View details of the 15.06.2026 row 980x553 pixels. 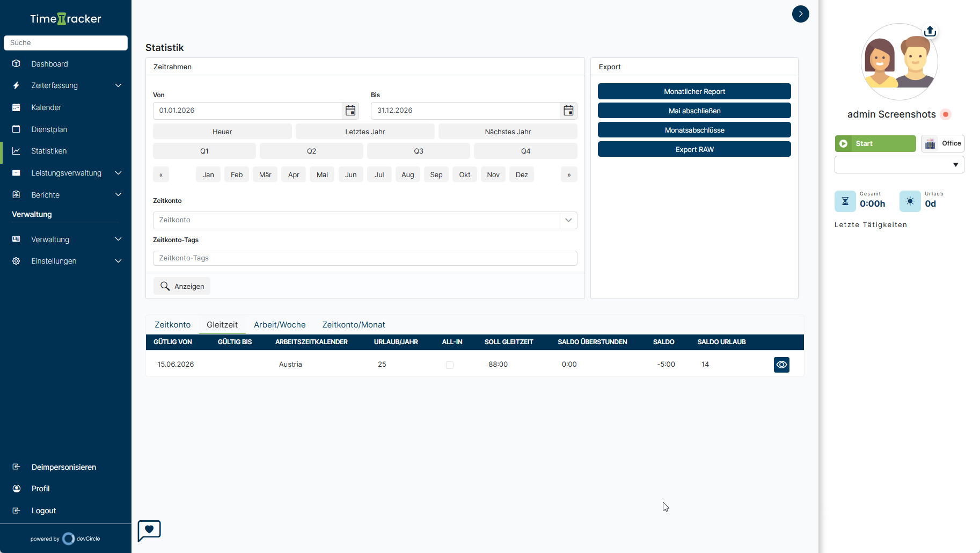click(781, 365)
